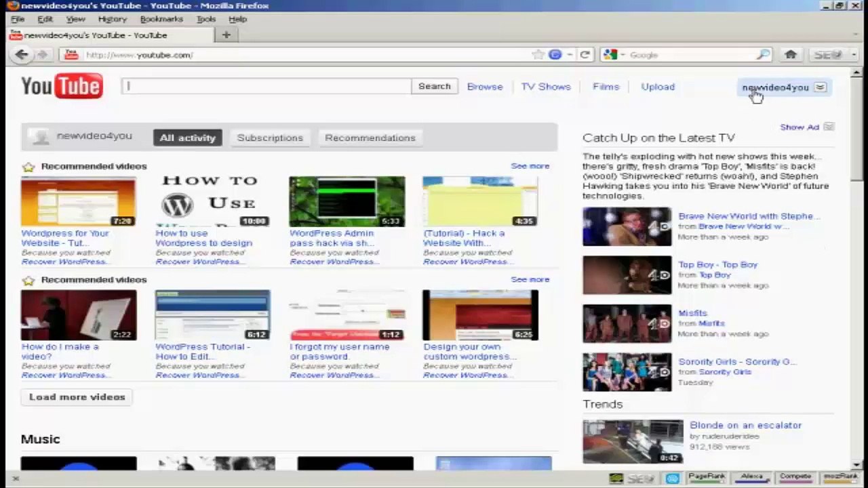The height and width of the screenshot is (488, 868).
Task: Click the YouTube logo
Action: [x=62, y=86]
